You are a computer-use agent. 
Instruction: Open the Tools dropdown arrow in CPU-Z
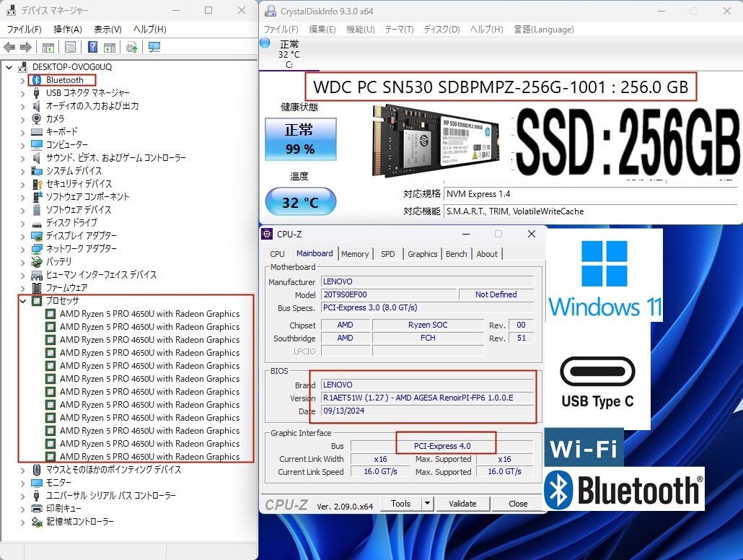click(x=427, y=504)
